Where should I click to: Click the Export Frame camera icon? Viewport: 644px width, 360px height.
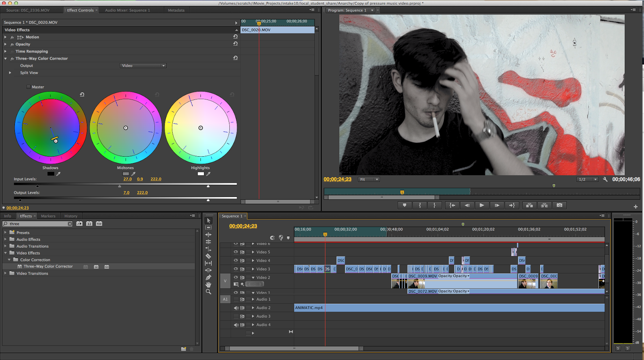[x=559, y=205]
